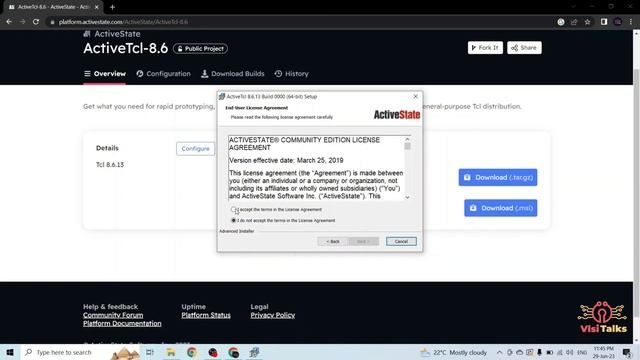Close the ActiveTcl-8.6 browser tab

(97, 7)
